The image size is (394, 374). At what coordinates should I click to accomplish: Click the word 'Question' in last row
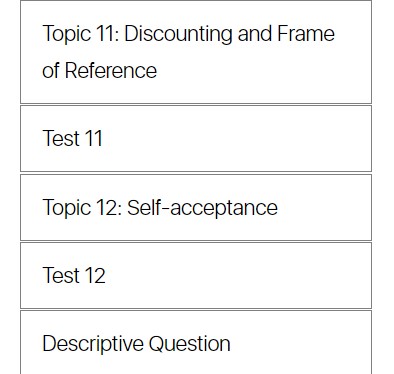pyautogui.click(x=189, y=344)
